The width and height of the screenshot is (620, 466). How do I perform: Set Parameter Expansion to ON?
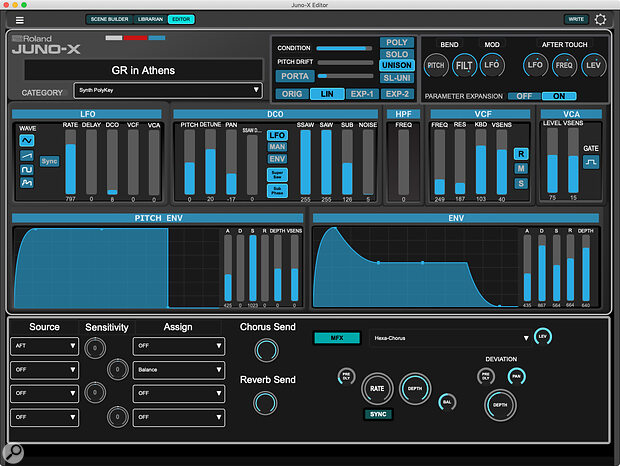[x=559, y=96]
